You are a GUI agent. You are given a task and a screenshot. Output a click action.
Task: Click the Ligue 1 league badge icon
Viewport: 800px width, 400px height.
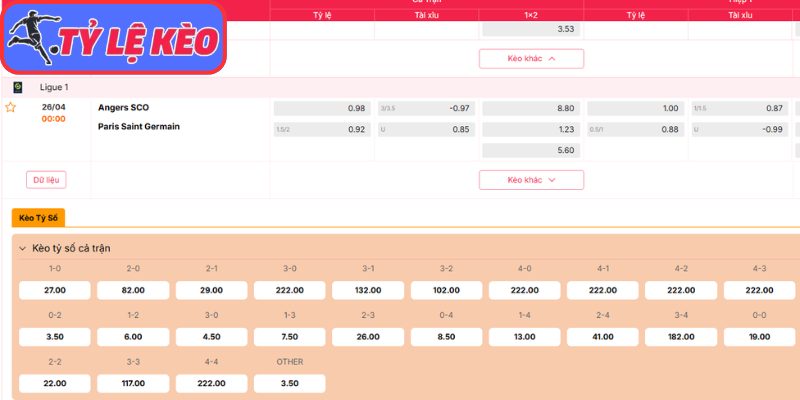[x=17, y=88]
